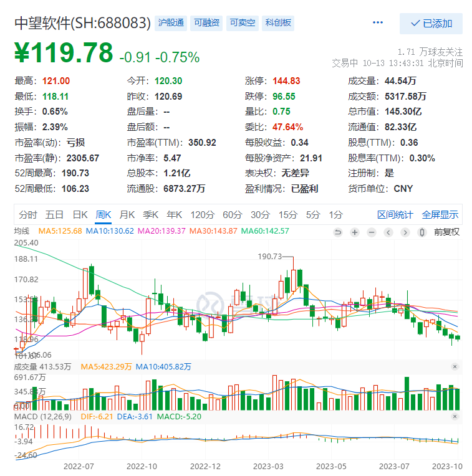Zoom in the chart with plus icon
This screenshot has width=472, height=476.
[355, 232]
